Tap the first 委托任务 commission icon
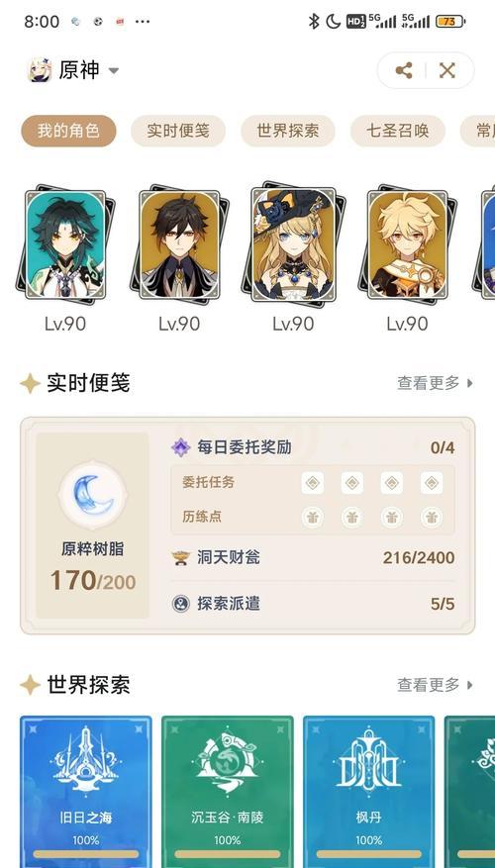Image resolution: width=495 pixels, height=868 pixels. coord(312,483)
